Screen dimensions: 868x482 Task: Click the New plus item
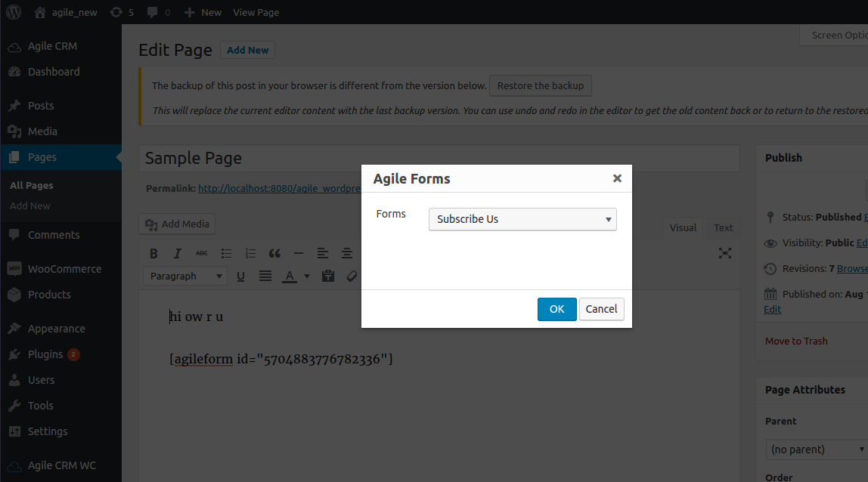tap(203, 12)
